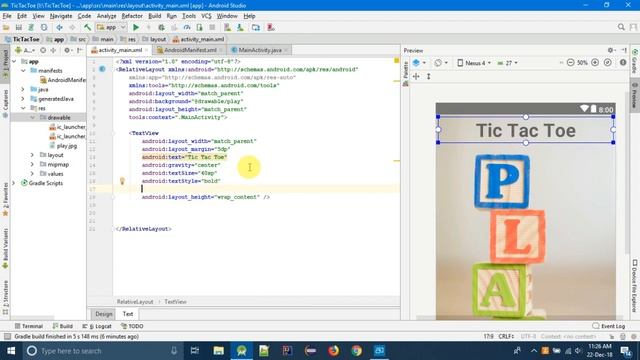
Task: Expand the mipmap folder
Action: (33, 164)
